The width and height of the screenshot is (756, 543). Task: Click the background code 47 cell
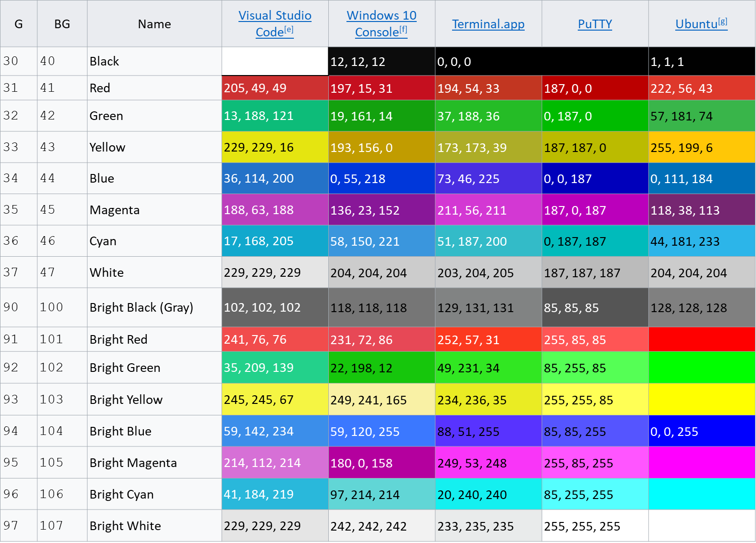pos(62,272)
